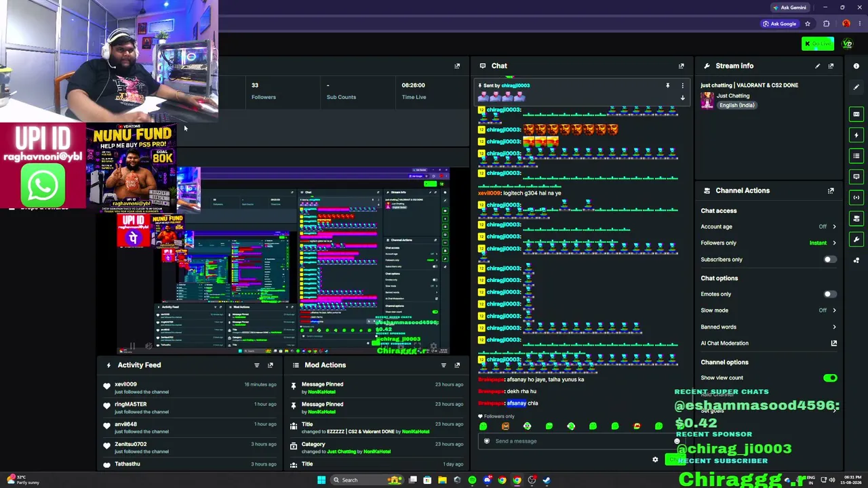Click the green Go Live button
The width and height of the screenshot is (868, 488).
point(817,44)
